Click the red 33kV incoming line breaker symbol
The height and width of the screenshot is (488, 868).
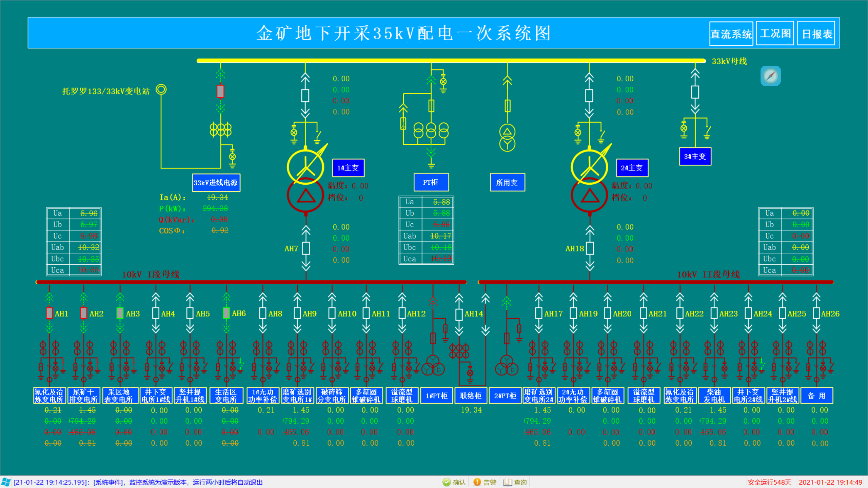pos(220,91)
